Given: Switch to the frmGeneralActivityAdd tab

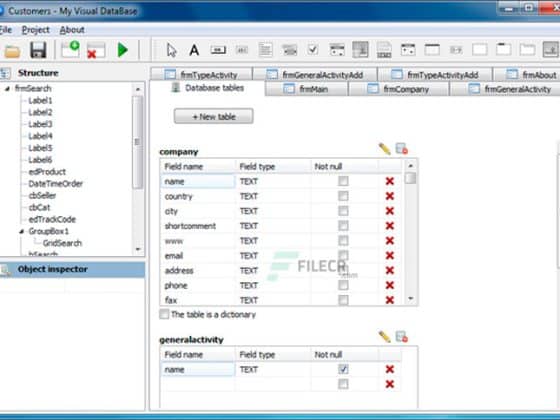Looking at the screenshot, I should [315, 75].
